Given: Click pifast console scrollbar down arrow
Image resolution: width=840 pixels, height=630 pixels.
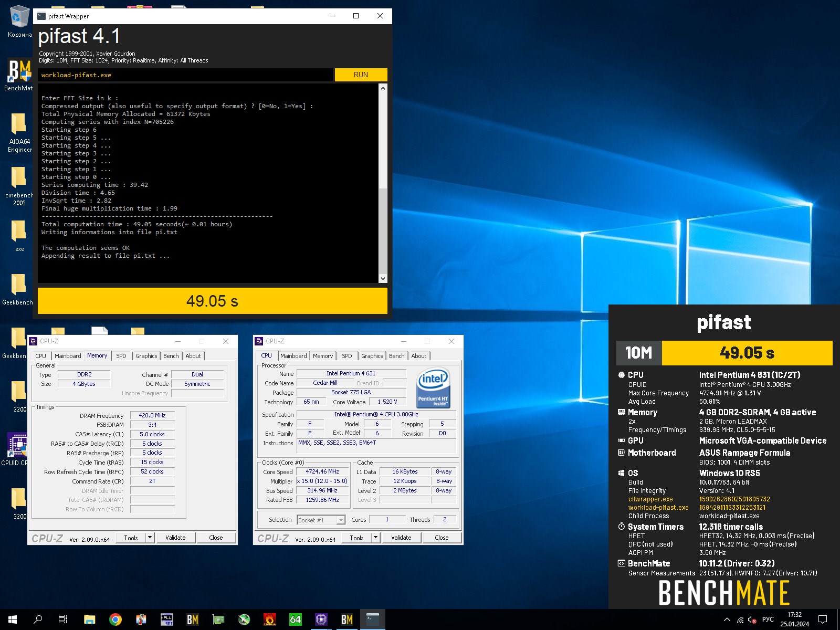Looking at the screenshot, I should [x=383, y=279].
